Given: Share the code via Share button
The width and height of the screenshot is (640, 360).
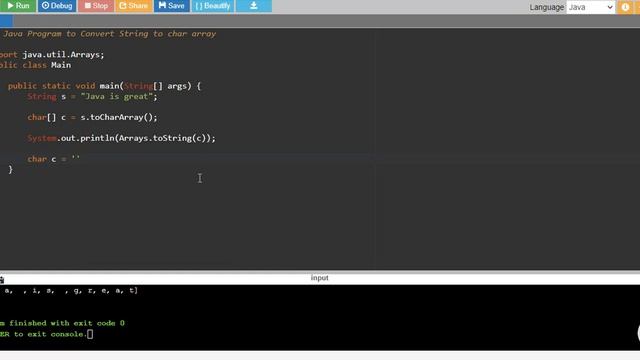Looking at the screenshot, I should [x=133, y=6].
